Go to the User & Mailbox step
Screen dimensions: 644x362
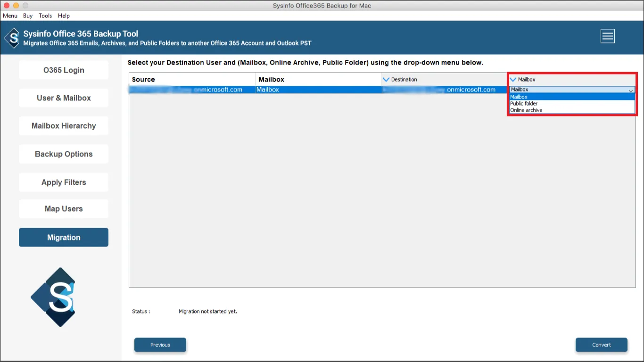click(64, 98)
